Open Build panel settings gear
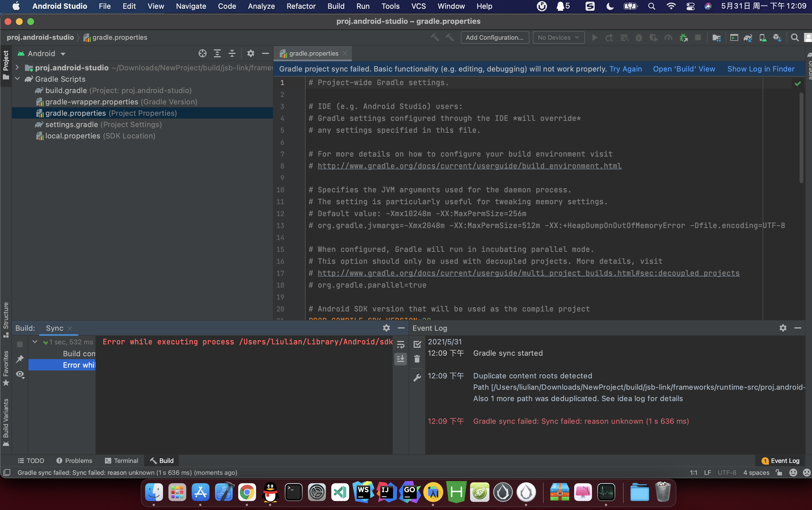This screenshot has width=812, height=510. (x=386, y=328)
